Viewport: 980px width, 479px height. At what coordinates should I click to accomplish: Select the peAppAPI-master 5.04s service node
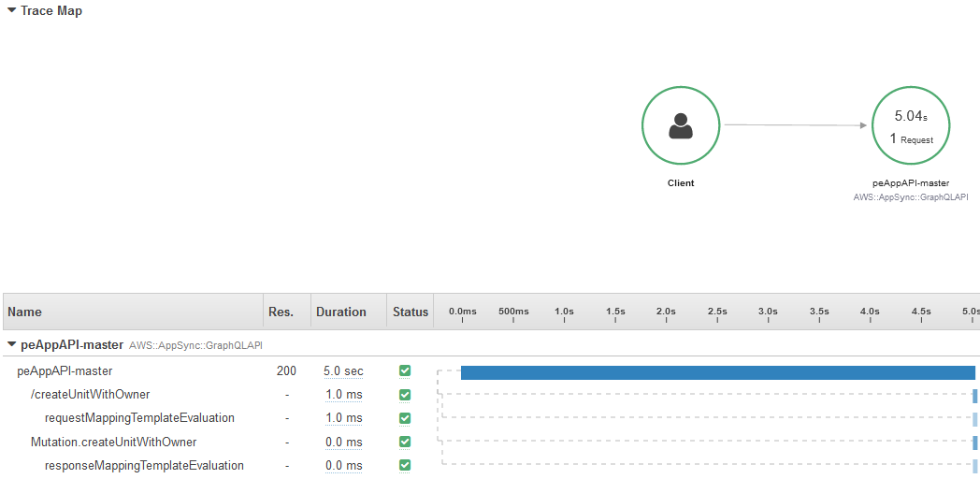(911, 125)
